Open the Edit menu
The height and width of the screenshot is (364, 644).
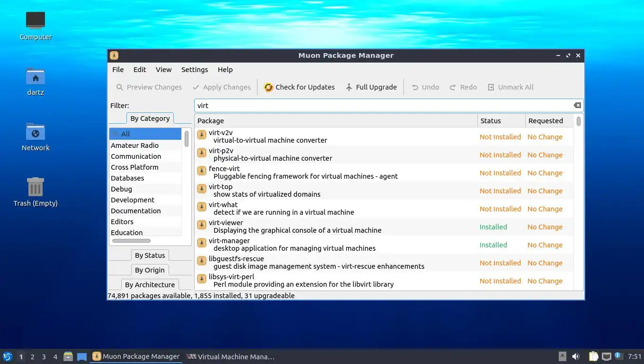(140, 70)
